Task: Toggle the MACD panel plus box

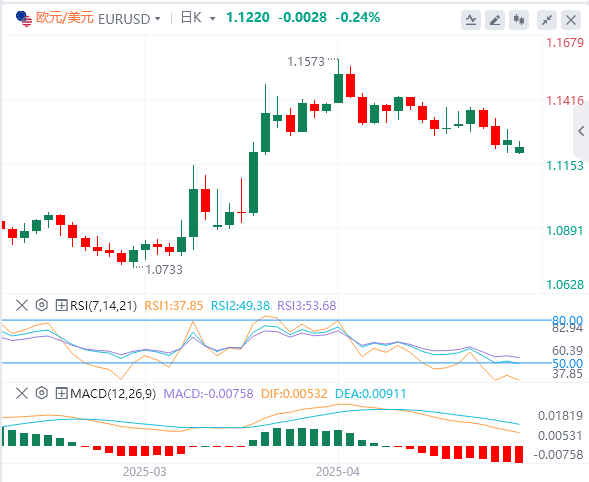Action: point(61,394)
